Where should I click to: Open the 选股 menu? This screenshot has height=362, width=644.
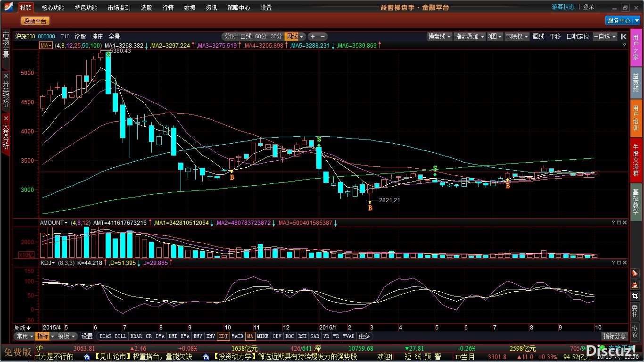coord(146,8)
